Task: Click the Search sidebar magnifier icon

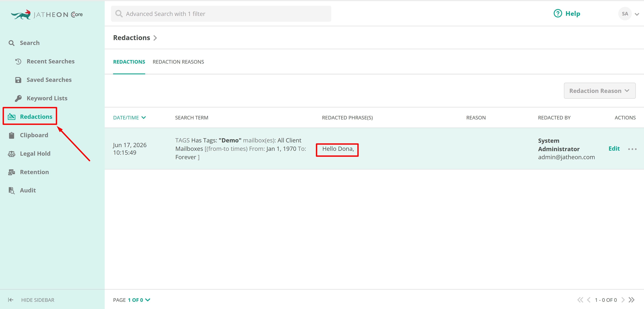Action: click(12, 43)
